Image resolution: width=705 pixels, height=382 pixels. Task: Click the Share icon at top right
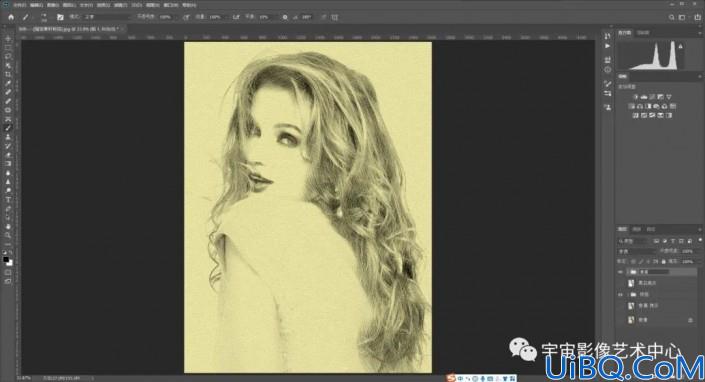698,17
